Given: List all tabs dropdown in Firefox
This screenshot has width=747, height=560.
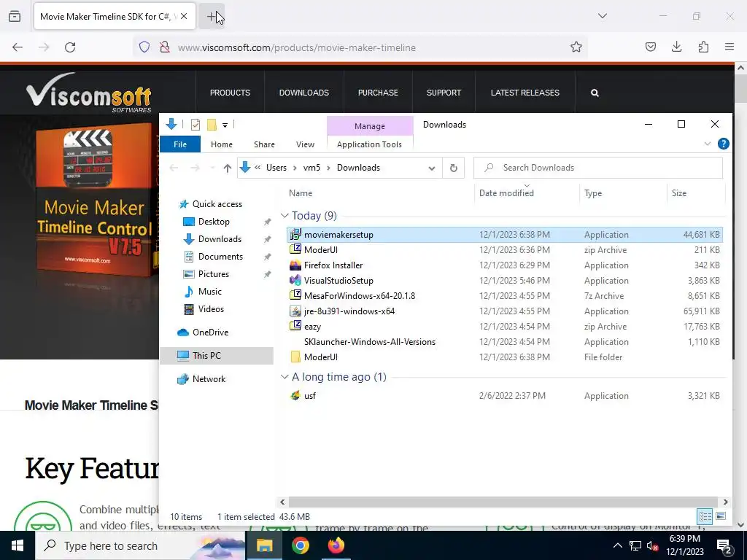Looking at the screenshot, I should pos(602,16).
